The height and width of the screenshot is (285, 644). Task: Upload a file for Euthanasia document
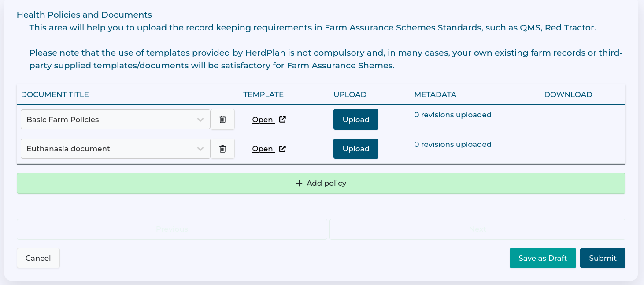[x=355, y=149]
